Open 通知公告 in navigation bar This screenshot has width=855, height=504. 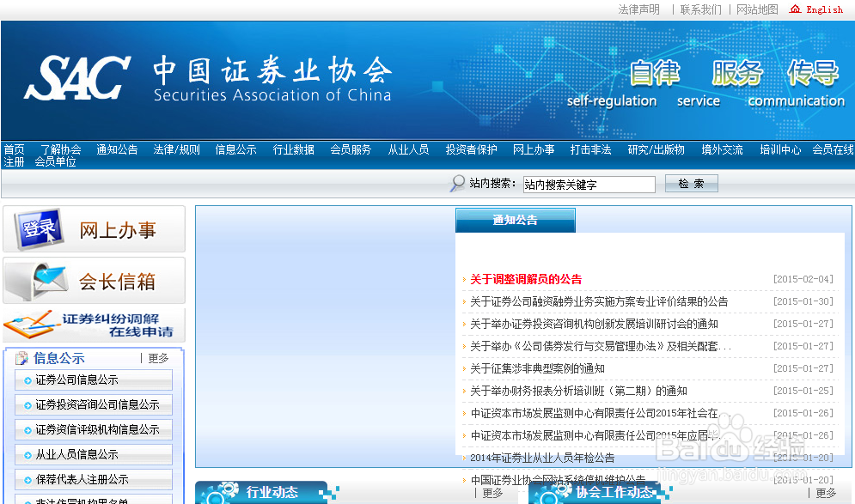(x=117, y=149)
